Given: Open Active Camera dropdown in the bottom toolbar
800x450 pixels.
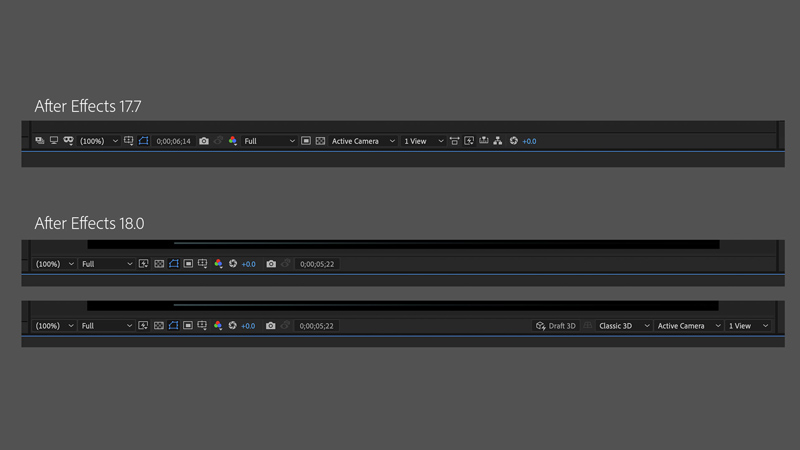Looking at the screenshot, I should click(x=686, y=326).
